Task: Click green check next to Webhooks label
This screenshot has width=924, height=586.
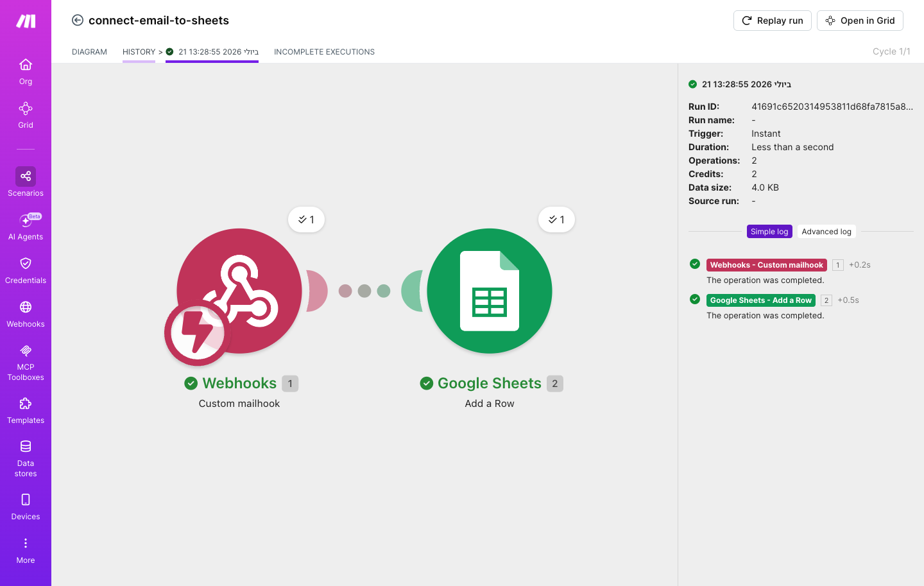Action: point(191,383)
